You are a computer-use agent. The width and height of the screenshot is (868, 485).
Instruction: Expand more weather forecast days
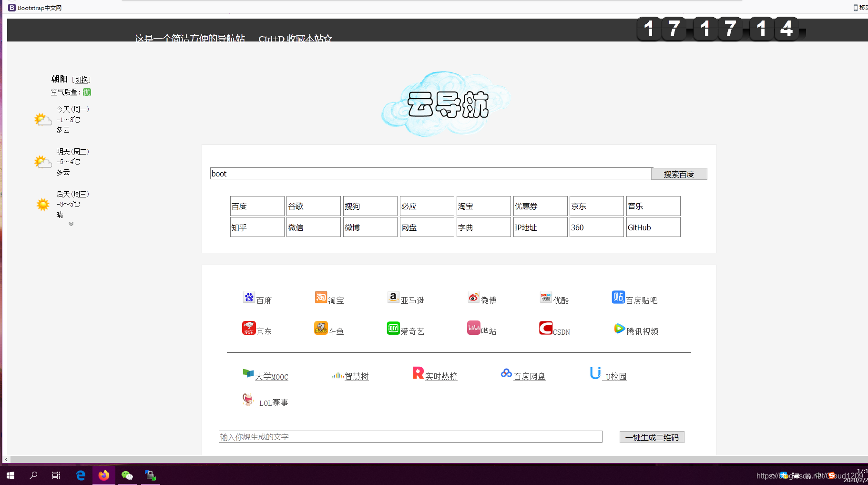pos(71,224)
